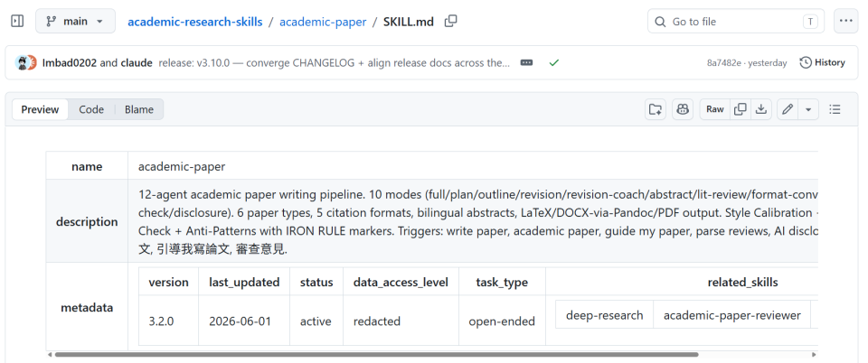Open Imbad0202 author profile
The image size is (868, 363).
pos(70,62)
